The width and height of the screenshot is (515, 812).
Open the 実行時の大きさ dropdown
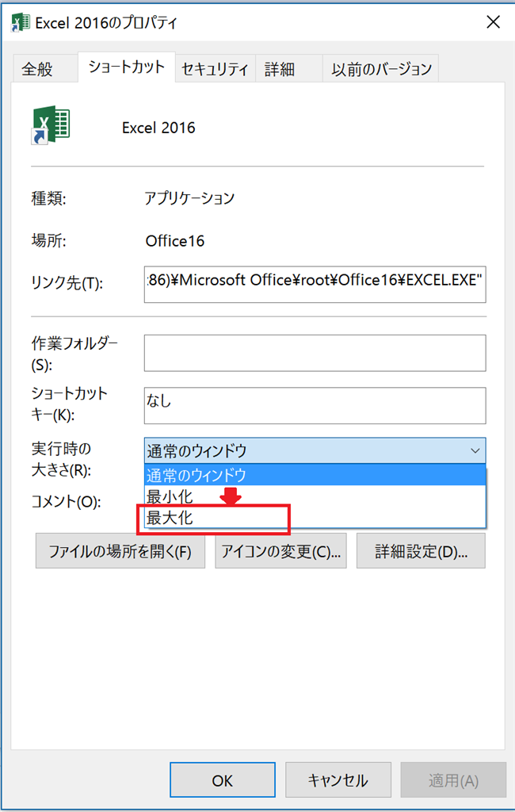[315, 450]
